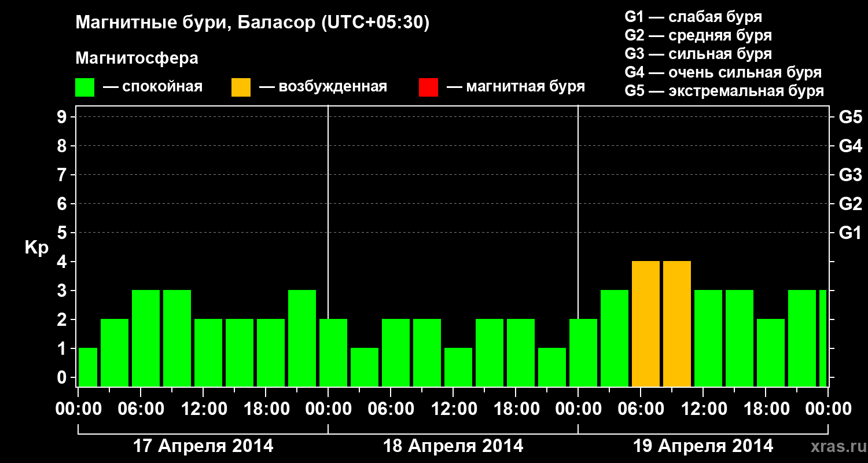Click the green "спокойная" legend swatch
The height and width of the screenshot is (463, 868).
point(85,87)
